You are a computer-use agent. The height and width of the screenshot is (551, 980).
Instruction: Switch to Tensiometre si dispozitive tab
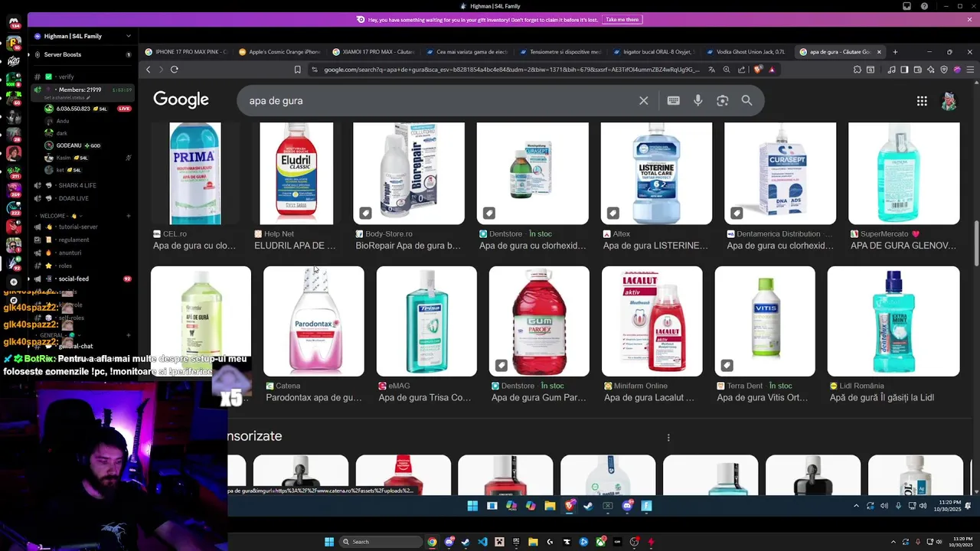pos(560,52)
